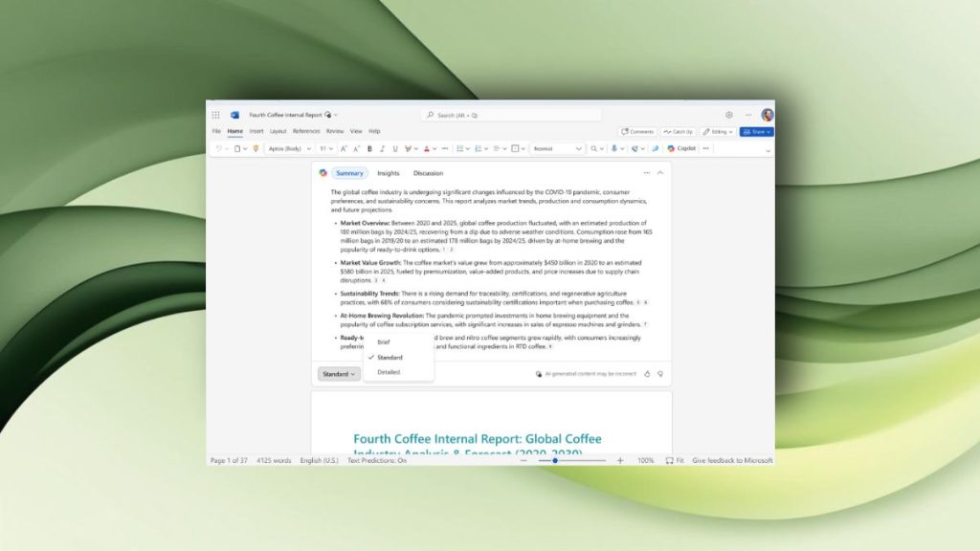The height and width of the screenshot is (551, 980).
Task: Click the Word logo icon
Action: coord(235,115)
